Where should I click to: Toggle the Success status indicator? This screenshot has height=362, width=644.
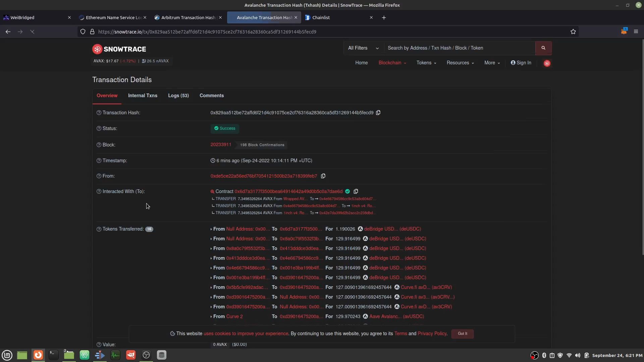(225, 128)
